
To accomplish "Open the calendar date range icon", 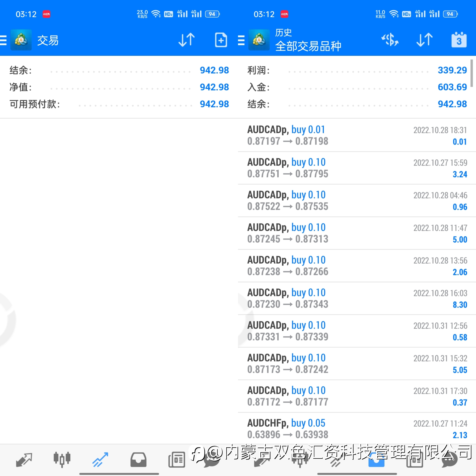I will [459, 40].
